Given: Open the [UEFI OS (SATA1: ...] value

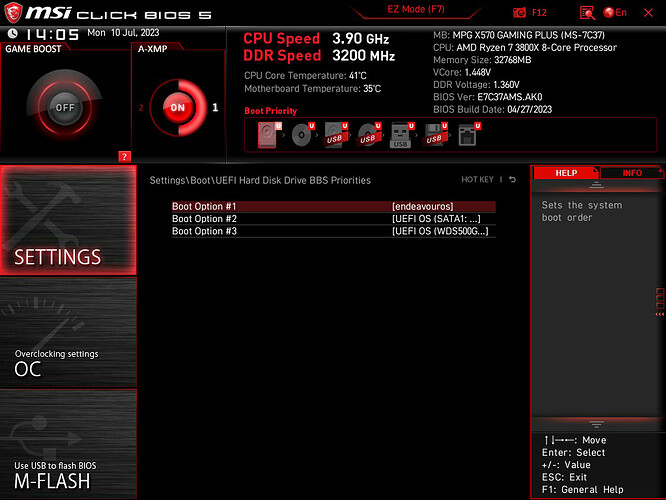Looking at the screenshot, I should click(436, 219).
